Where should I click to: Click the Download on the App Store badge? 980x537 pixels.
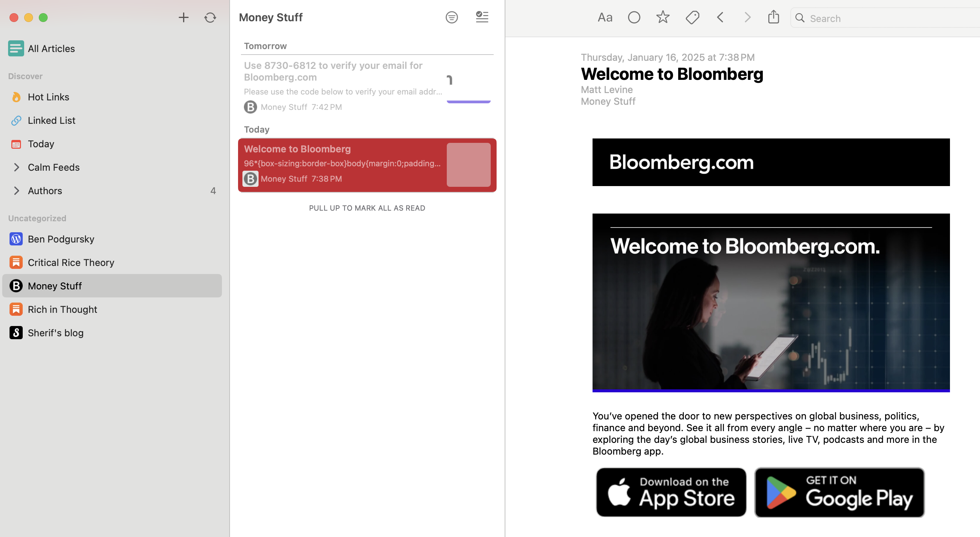671,492
